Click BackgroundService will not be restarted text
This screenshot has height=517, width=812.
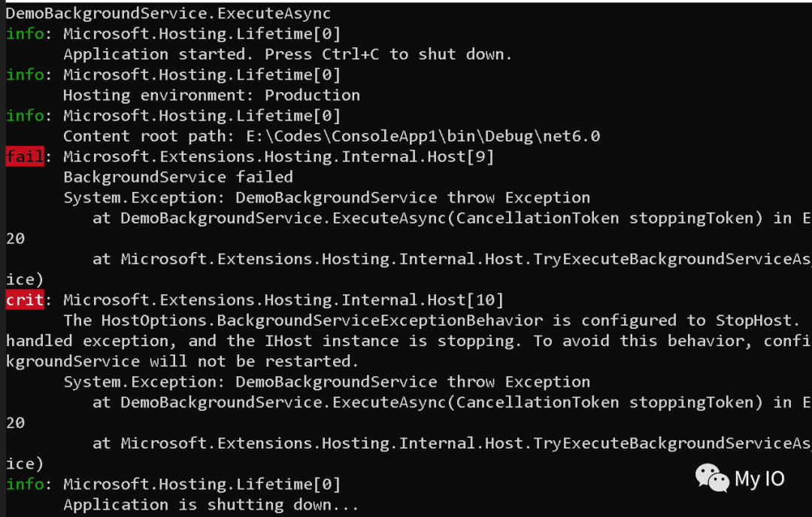(182, 361)
